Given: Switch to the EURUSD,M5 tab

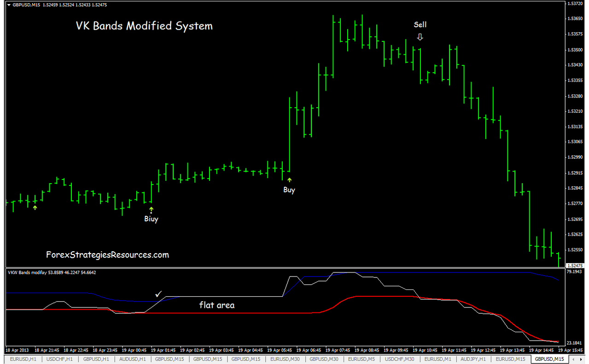Looking at the screenshot, I should 362,359.
